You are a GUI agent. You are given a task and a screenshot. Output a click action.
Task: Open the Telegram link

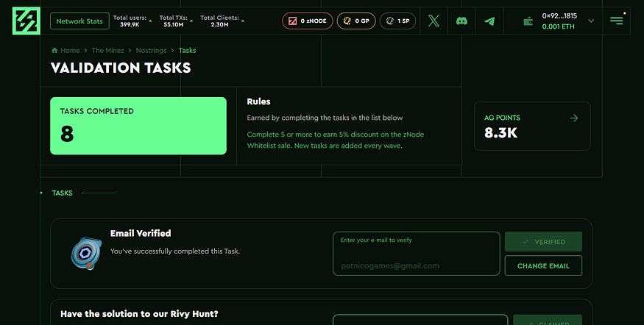489,21
